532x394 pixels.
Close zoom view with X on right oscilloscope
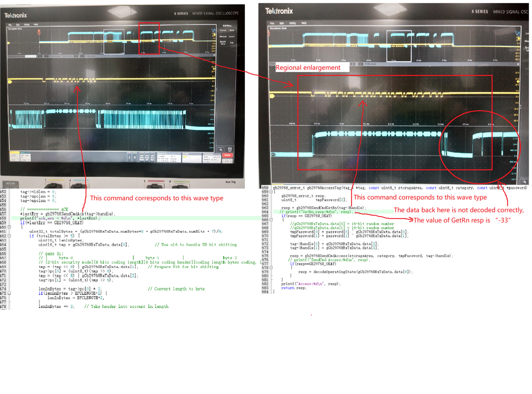click(518, 64)
